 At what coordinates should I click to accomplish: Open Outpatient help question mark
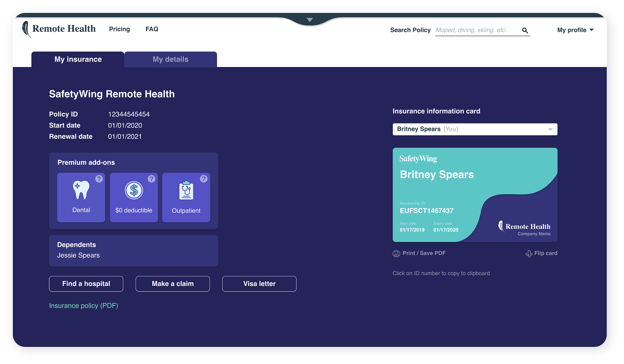click(204, 179)
